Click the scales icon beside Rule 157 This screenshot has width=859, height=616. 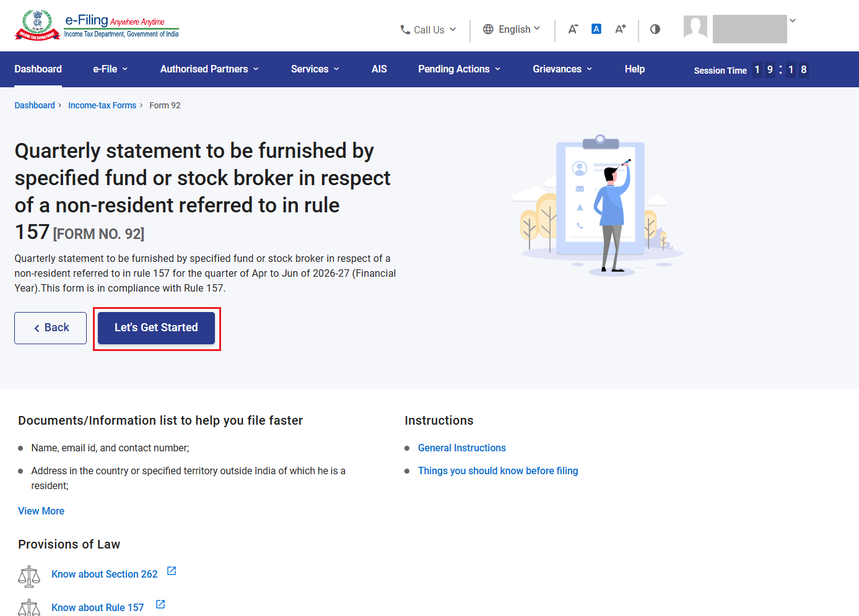pyautogui.click(x=29, y=608)
